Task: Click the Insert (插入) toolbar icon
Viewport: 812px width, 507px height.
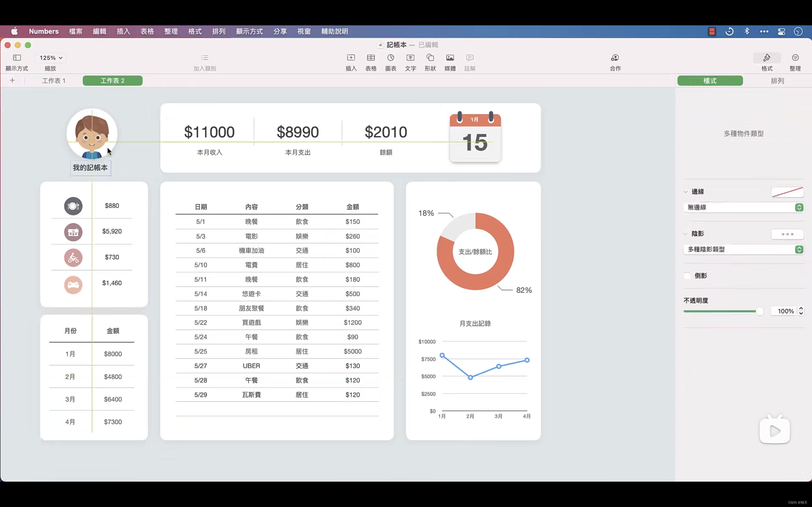Action: (351, 58)
